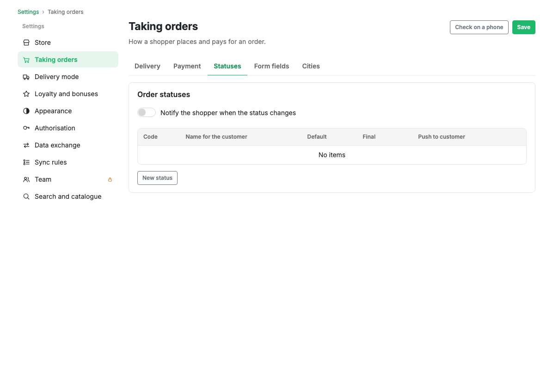Screen dimensions: 553x392
Task: Follow the Settings breadcrumb link
Action: coord(28,12)
